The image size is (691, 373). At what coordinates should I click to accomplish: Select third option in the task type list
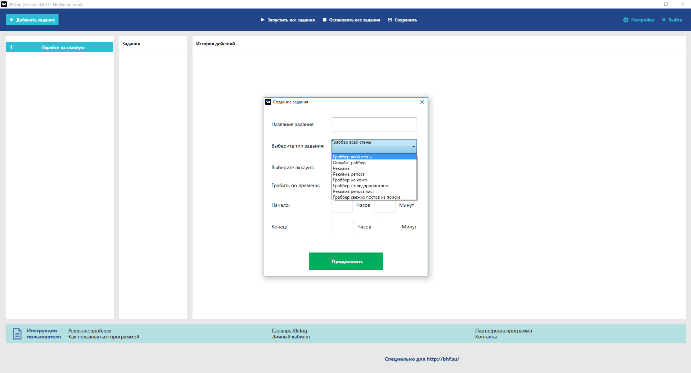374,168
